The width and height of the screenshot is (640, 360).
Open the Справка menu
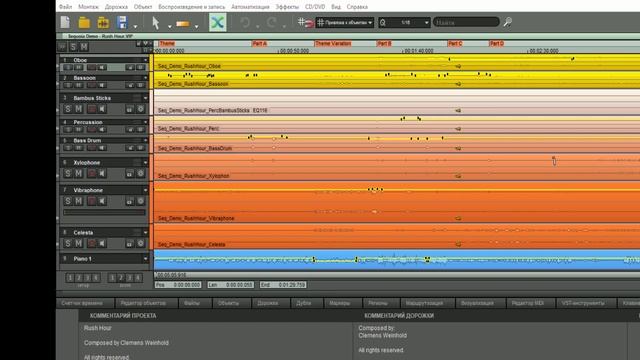click(357, 7)
